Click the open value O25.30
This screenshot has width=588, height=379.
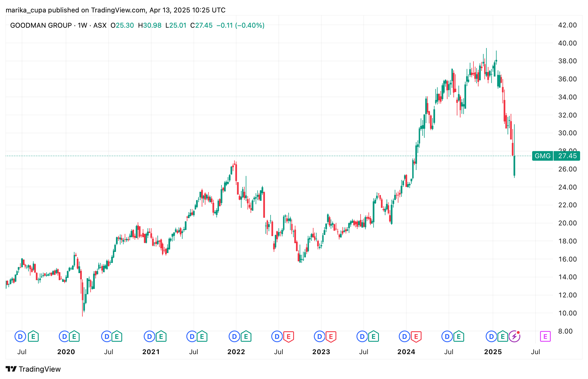tap(122, 25)
